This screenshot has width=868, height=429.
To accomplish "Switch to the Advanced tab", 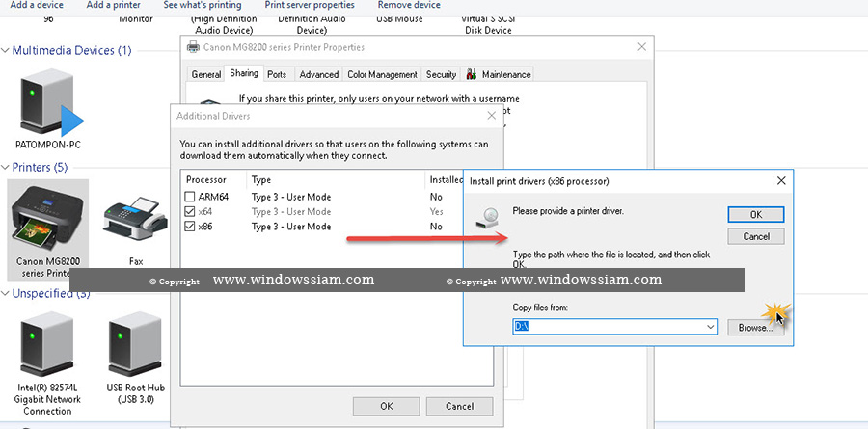I will (319, 75).
